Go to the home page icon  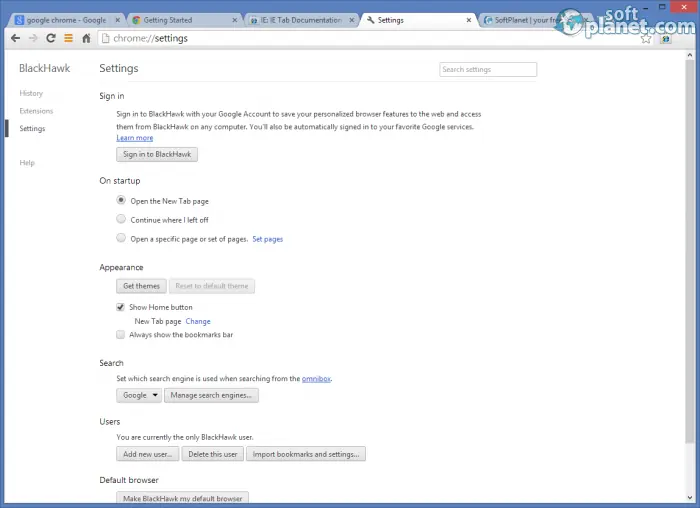point(87,38)
